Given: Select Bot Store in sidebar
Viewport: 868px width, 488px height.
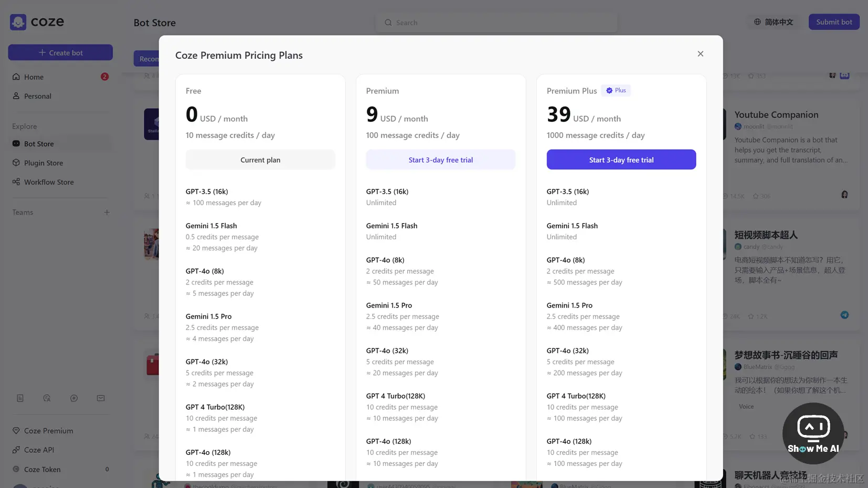Looking at the screenshot, I should pos(39,144).
